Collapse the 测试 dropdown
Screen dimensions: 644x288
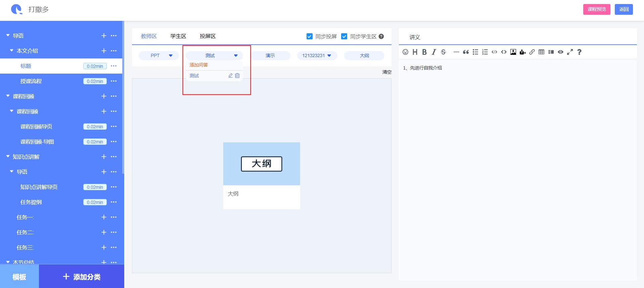(x=214, y=55)
